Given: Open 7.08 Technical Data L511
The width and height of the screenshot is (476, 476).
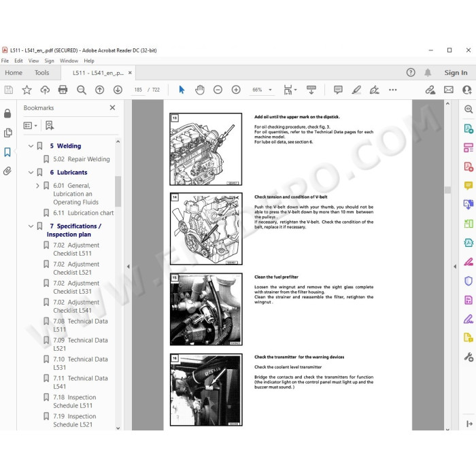Looking at the screenshot, I should pos(80,325).
